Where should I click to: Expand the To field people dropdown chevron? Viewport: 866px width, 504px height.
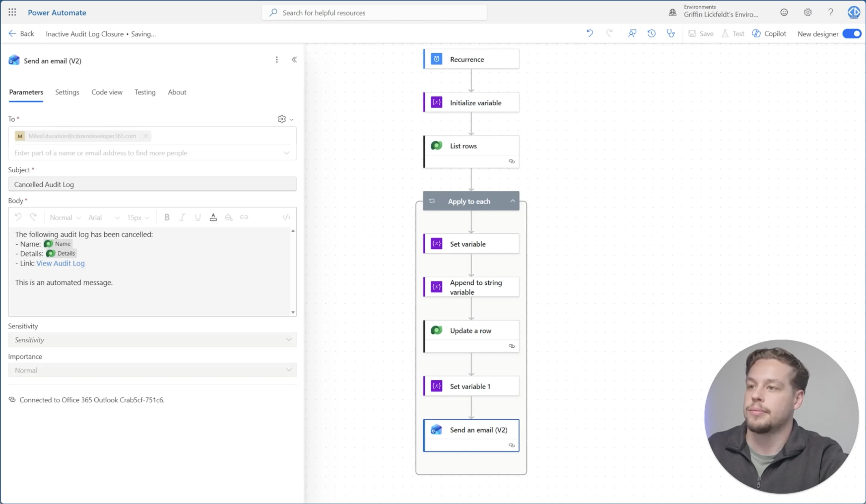point(286,153)
